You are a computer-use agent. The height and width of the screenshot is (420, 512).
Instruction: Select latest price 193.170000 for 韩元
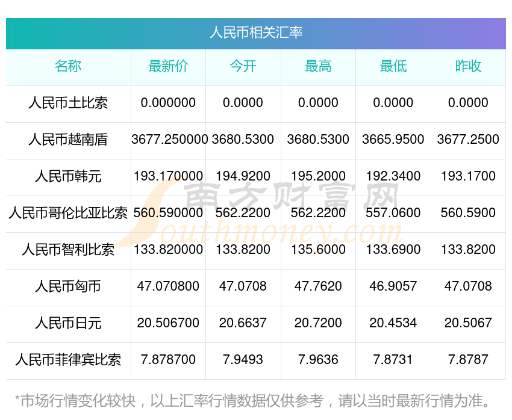[x=168, y=176]
